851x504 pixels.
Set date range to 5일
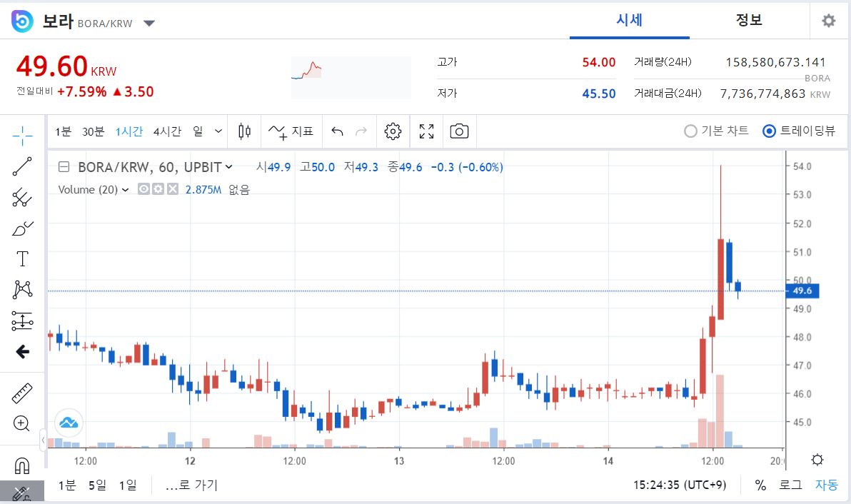click(98, 485)
